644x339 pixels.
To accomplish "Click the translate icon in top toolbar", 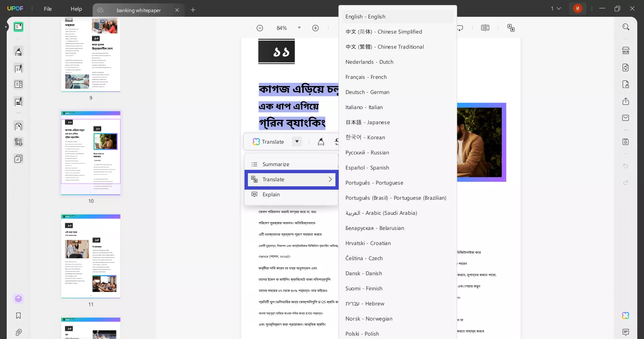I will click(x=511, y=28).
